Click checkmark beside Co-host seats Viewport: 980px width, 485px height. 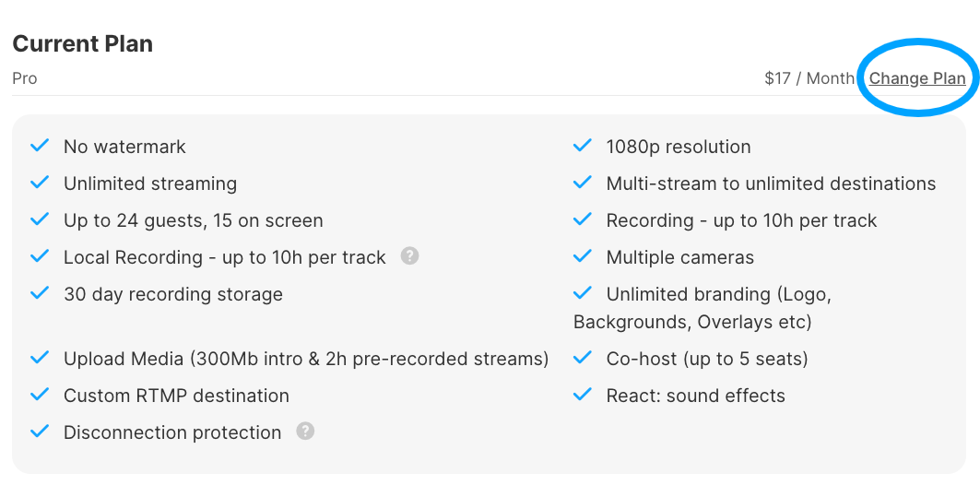(x=582, y=358)
